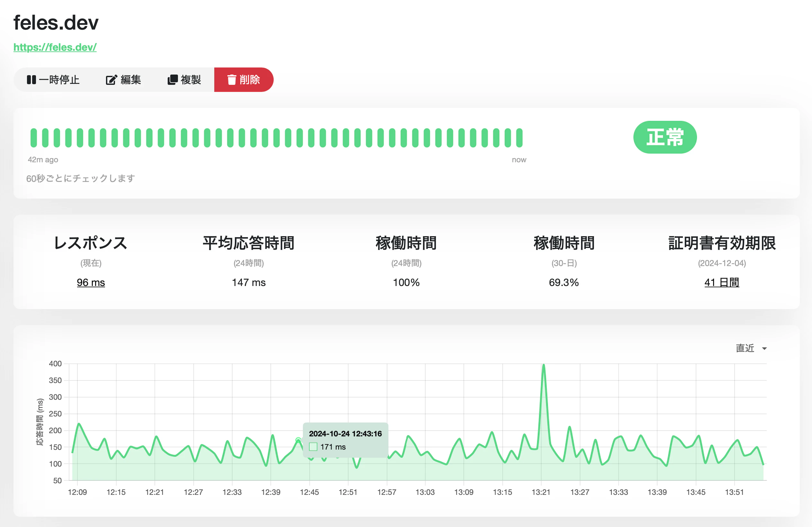Click the (現在) sublabel
The image size is (812, 527).
(x=91, y=263)
